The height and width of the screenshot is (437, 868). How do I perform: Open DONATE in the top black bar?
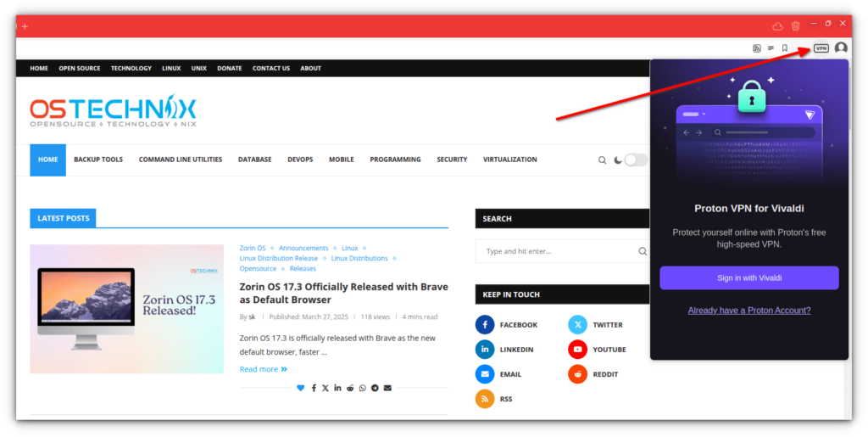(229, 69)
